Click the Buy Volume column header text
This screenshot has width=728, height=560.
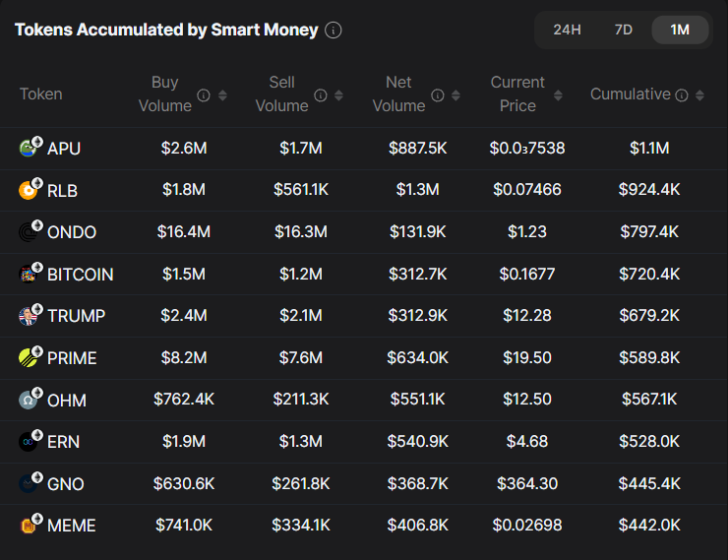(165, 94)
